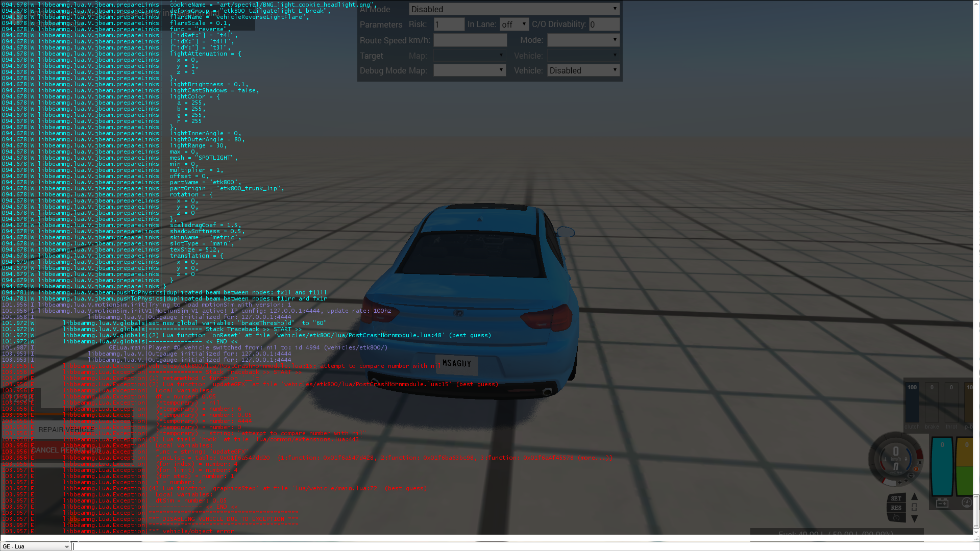Screen dimensions: 980x551
Task: Click the Route Speed km/h field
Action: tap(470, 40)
